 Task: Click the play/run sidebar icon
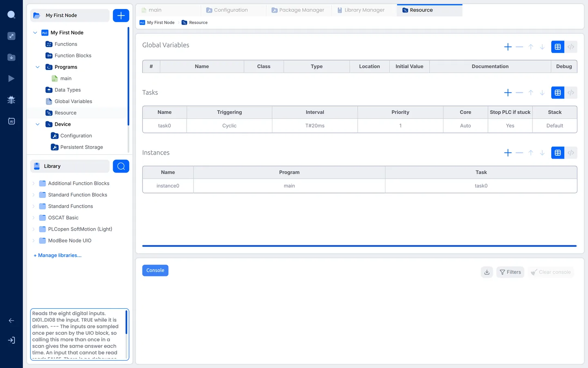click(x=11, y=79)
